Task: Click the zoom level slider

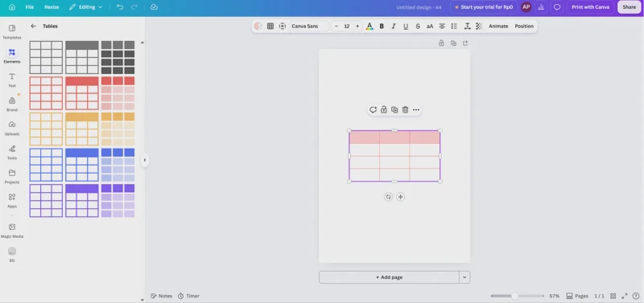Action: coord(517,296)
